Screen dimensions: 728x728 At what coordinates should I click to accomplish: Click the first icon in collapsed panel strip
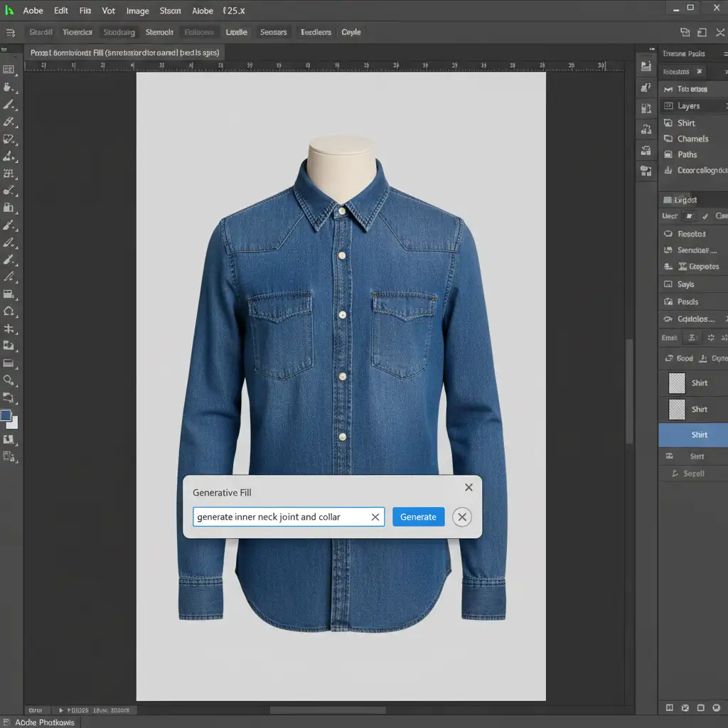(x=646, y=67)
